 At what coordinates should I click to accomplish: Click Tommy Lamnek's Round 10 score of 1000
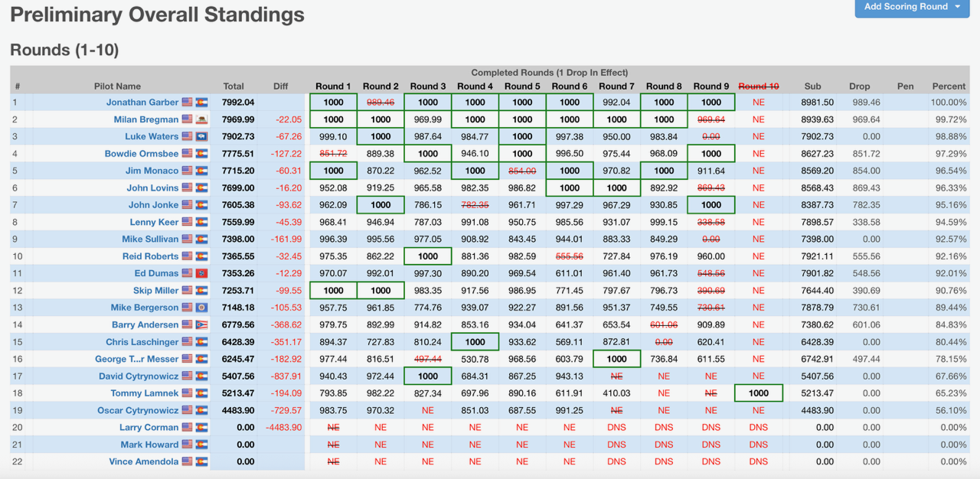pyautogui.click(x=758, y=393)
